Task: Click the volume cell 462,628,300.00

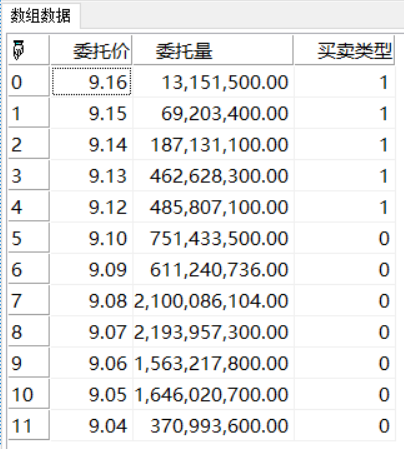Action: click(x=213, y=176)
